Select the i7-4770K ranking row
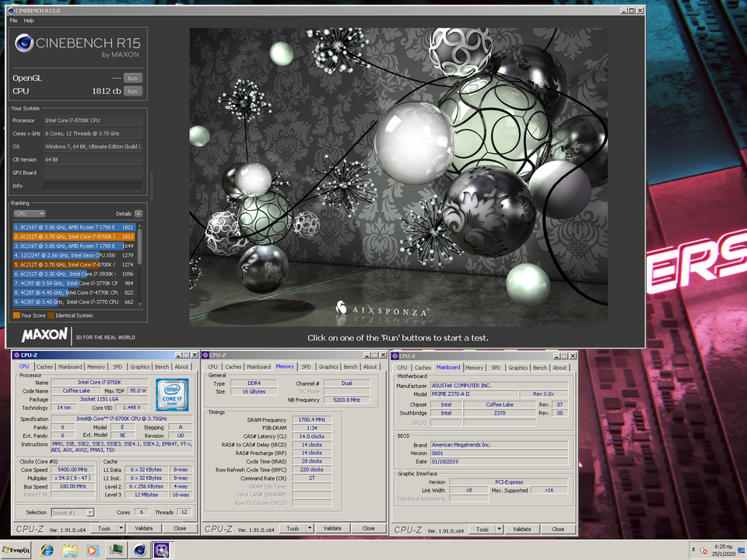This screenshot has height=560, width=747. 75,292
